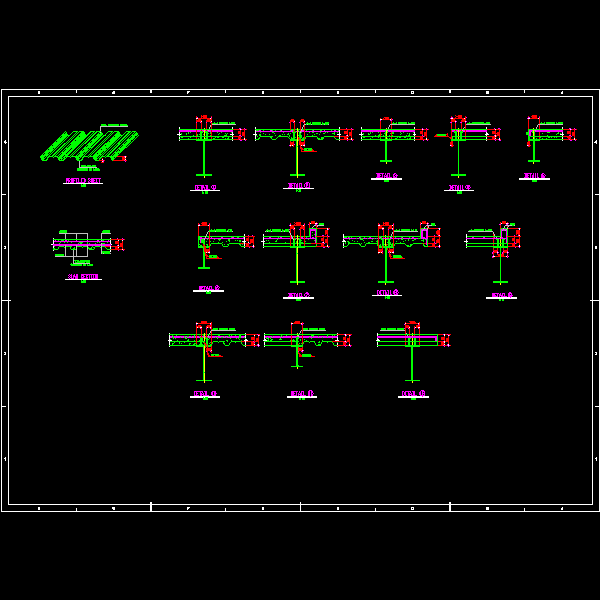Viewport: 600px width, 600px height.
Task: Select the PROFILED SHEET title label
Action: [83, 181]
